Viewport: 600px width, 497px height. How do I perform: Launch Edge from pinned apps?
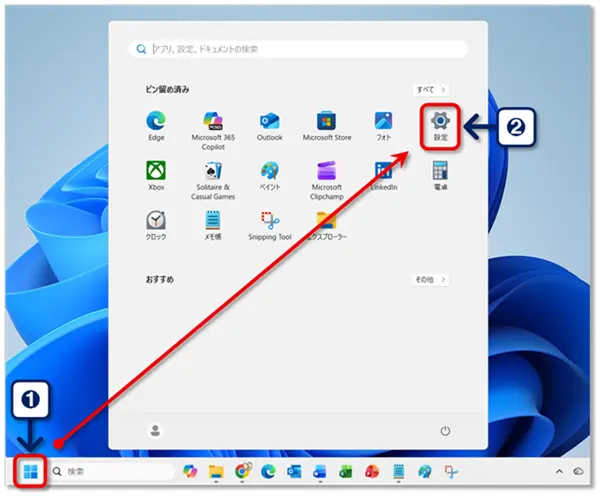pyautogui.click(x=156, y=125)
